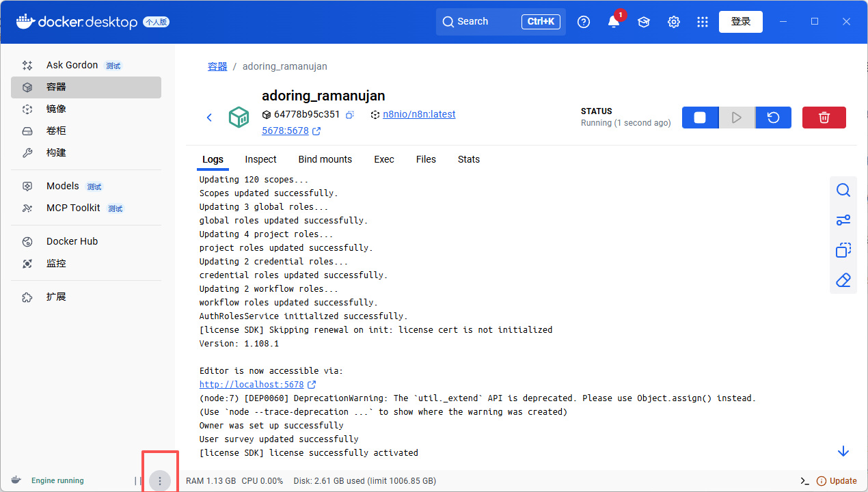Click the container cube icon by the name

239,118
